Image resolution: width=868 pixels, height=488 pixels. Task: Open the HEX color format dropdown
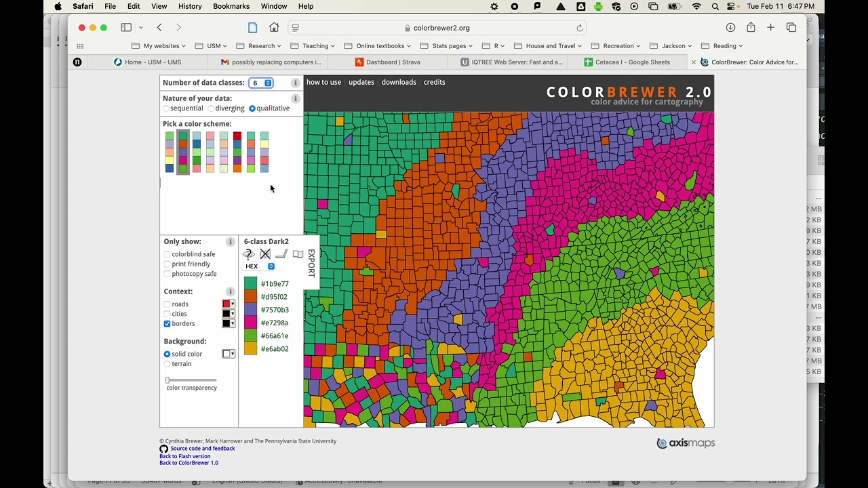(259, 266)
